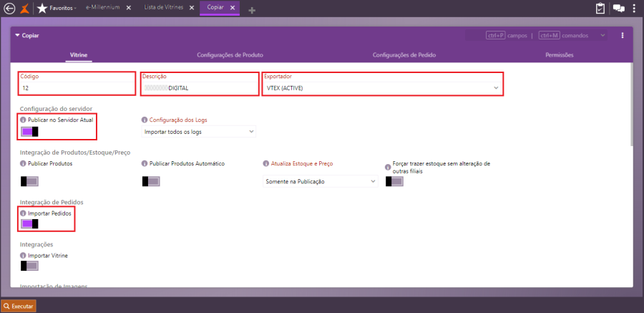The image size is (644, 313).
Task: Show info for Configuração dos Logs
Action: [x=144, y=120]
